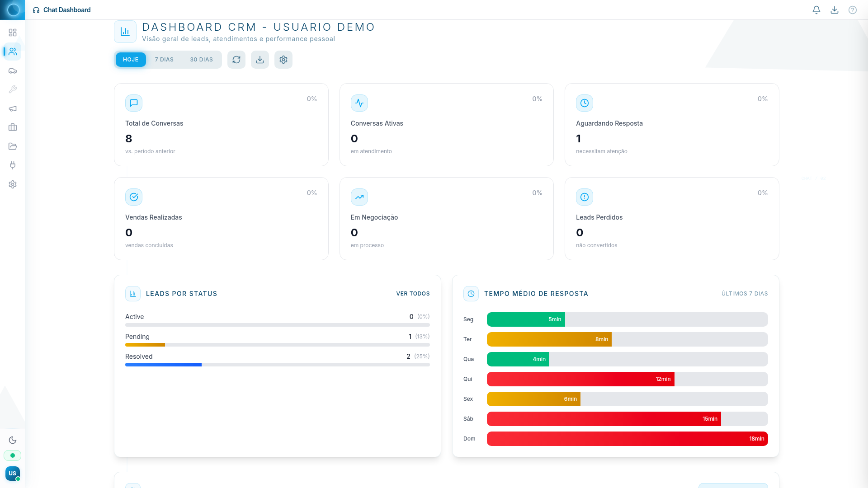Viewport: 868px width, 488px height.
Task: Select the contacts/users sidebar icon
Action: click(13, 52)
